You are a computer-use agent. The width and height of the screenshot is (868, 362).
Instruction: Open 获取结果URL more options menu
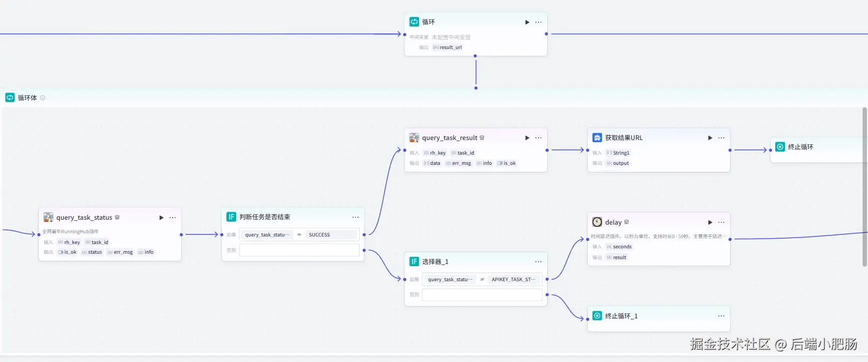[721, 138]
